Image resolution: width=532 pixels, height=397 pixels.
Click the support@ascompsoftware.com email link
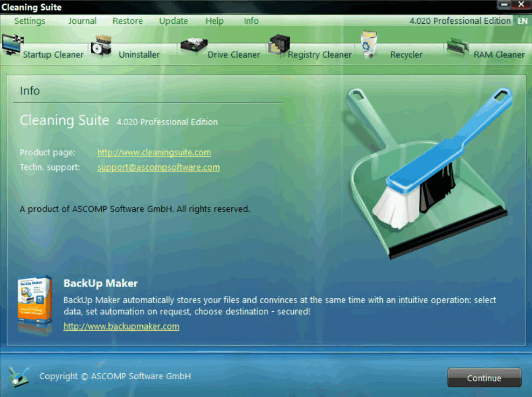(158, 167)
